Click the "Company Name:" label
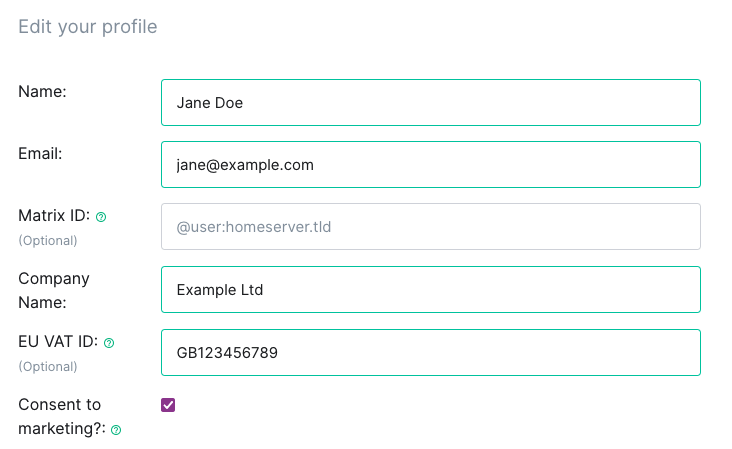 pyautogui.click(x=54, y=290)
